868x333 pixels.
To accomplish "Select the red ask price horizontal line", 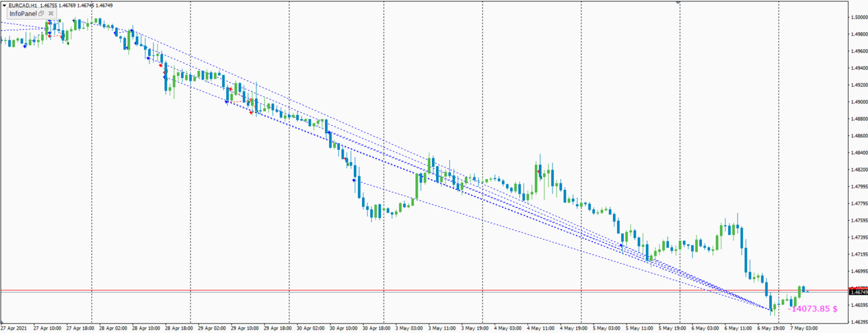I will pos(424,290).
